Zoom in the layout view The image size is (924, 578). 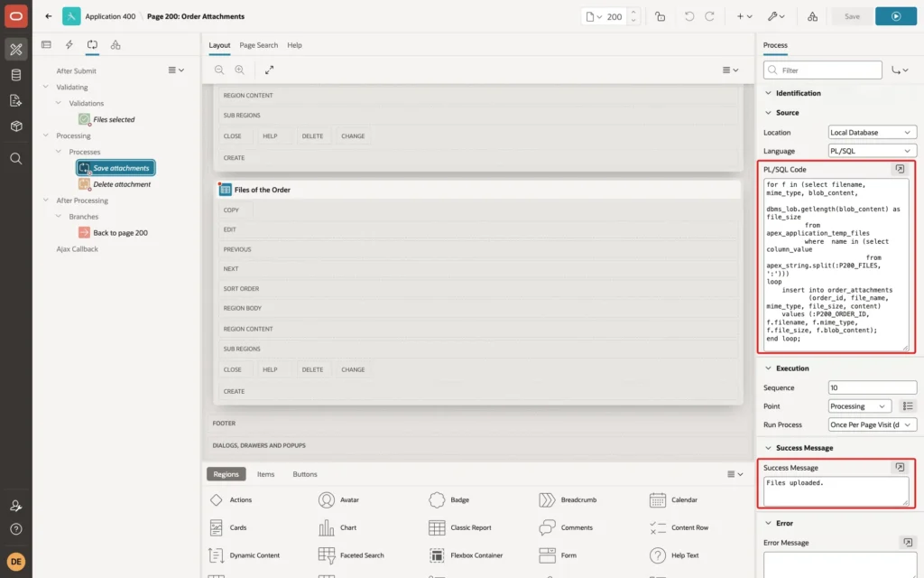click(240, 70)
